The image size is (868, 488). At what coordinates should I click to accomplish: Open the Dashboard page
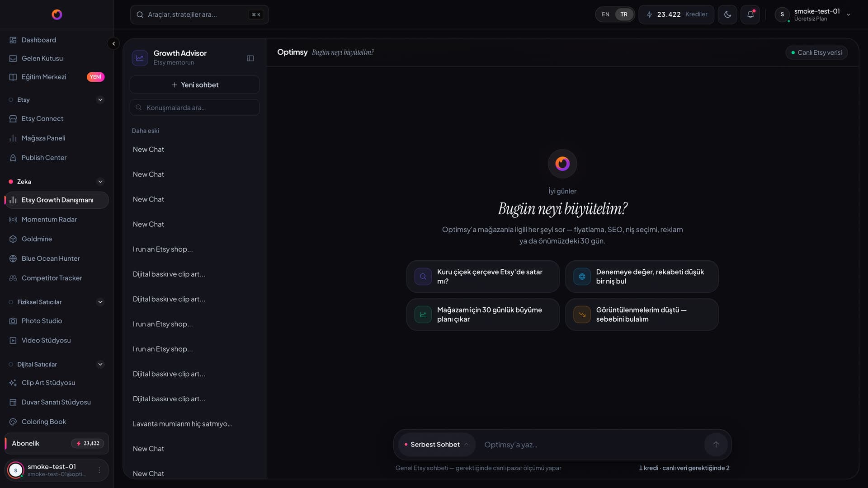(x=39, y=40)
